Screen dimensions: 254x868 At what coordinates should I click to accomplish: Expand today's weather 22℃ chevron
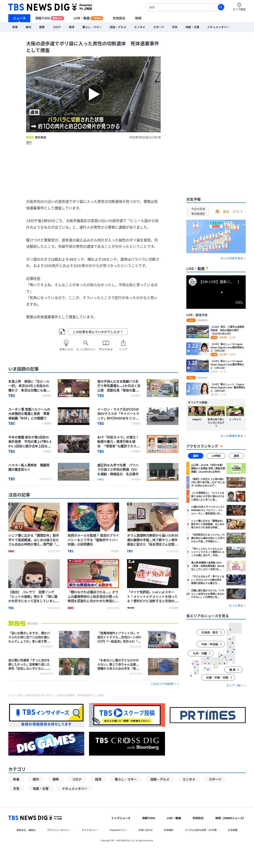tap(242, 212)
